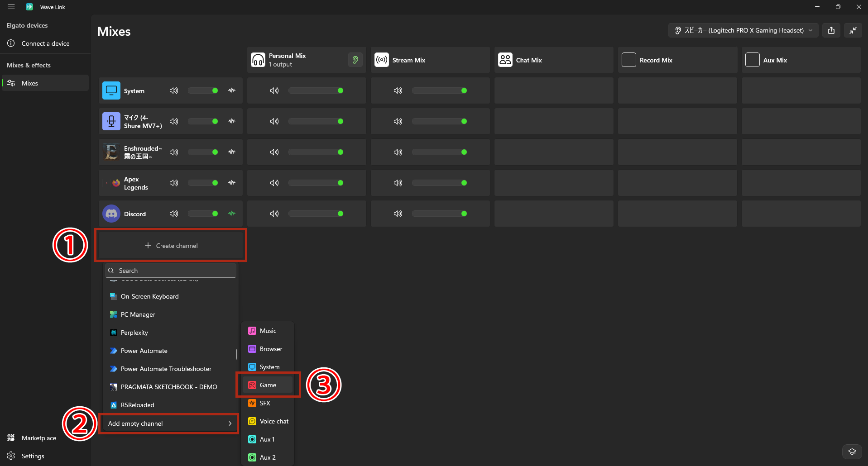
Task: Open the Stream Mix header
Action: [x=430, y=60]
